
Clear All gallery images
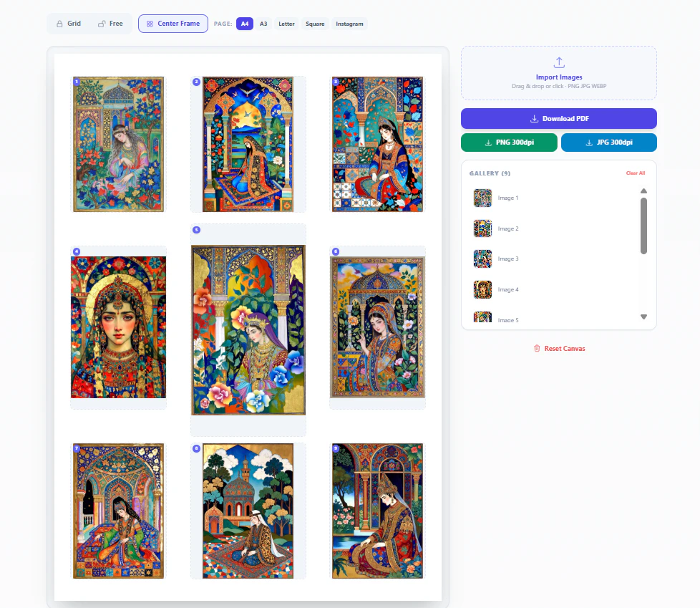(x=636, y=173)
